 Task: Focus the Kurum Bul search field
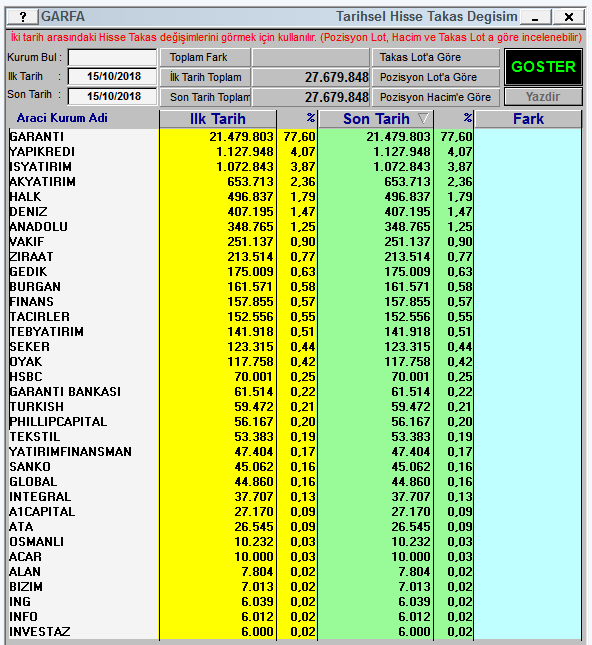[x=112, y=57]
